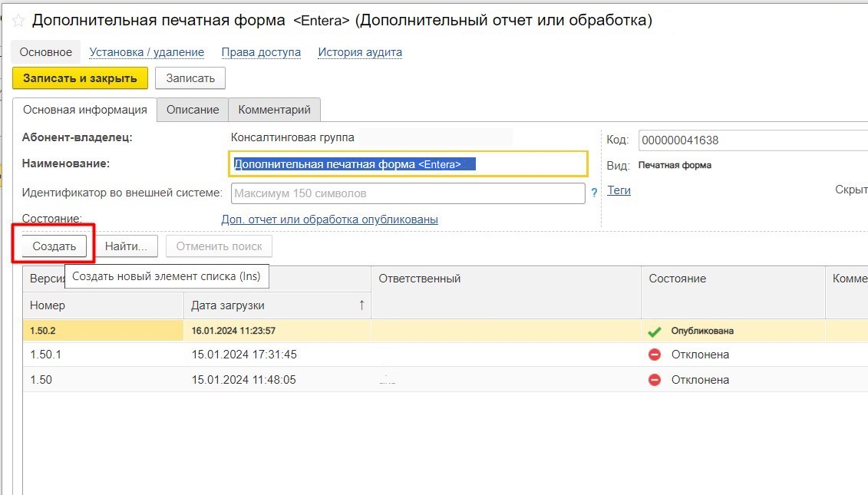Select the version 1.50.1 cell
Image resolution: width=868 pixels, height=495 pixels.
[x=103, y=355]
